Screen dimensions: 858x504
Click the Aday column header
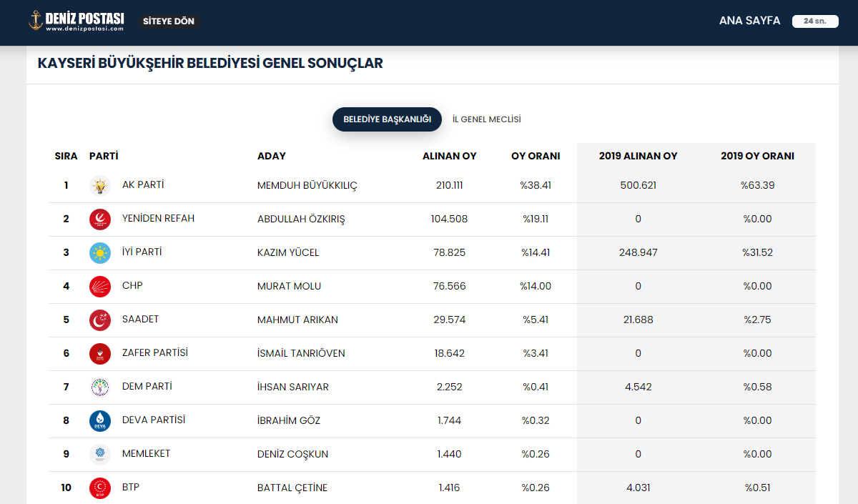coord(272,156)
